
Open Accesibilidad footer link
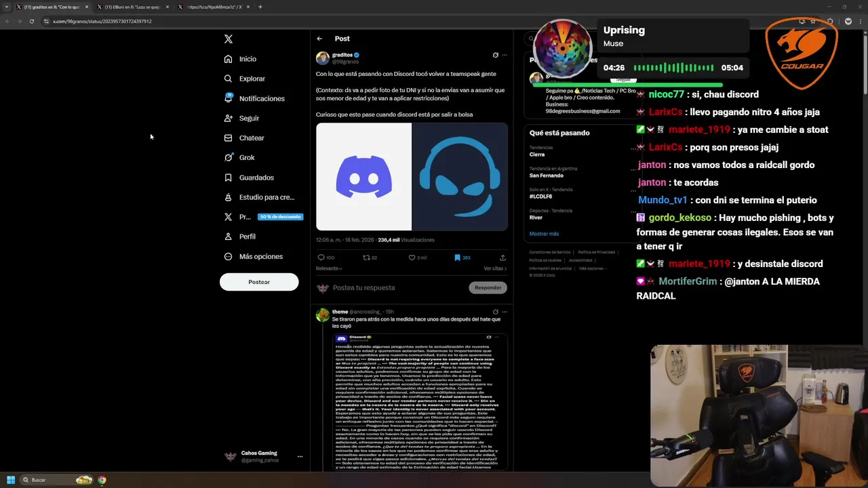[580, 260]
